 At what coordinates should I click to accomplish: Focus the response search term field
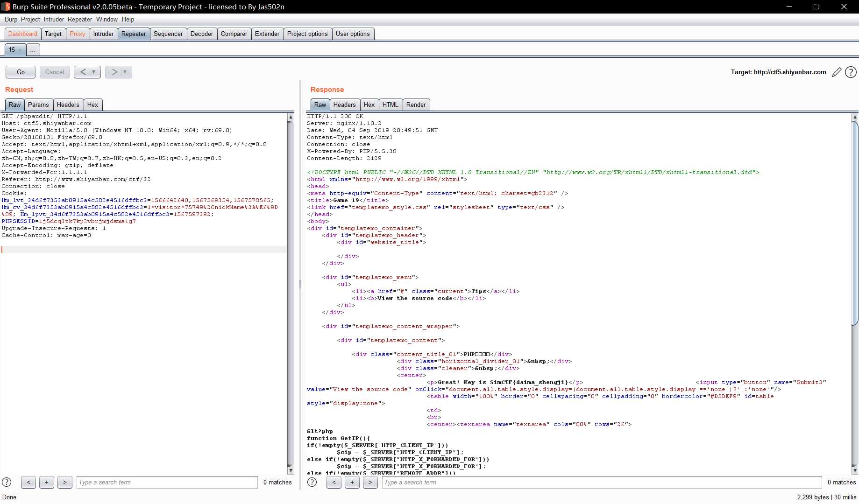point(602,482)
